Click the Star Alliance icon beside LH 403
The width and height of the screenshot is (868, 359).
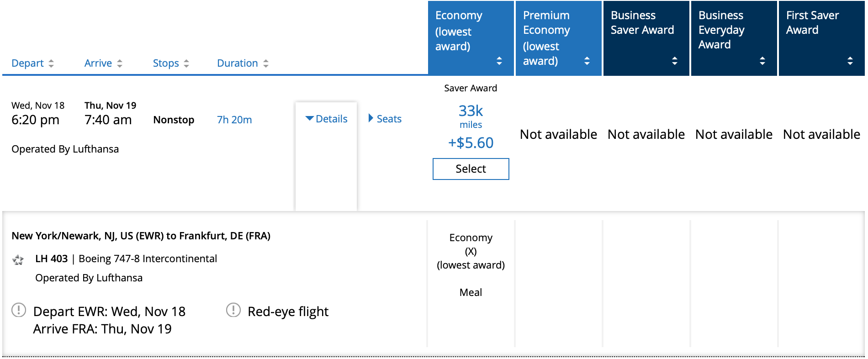18,259
